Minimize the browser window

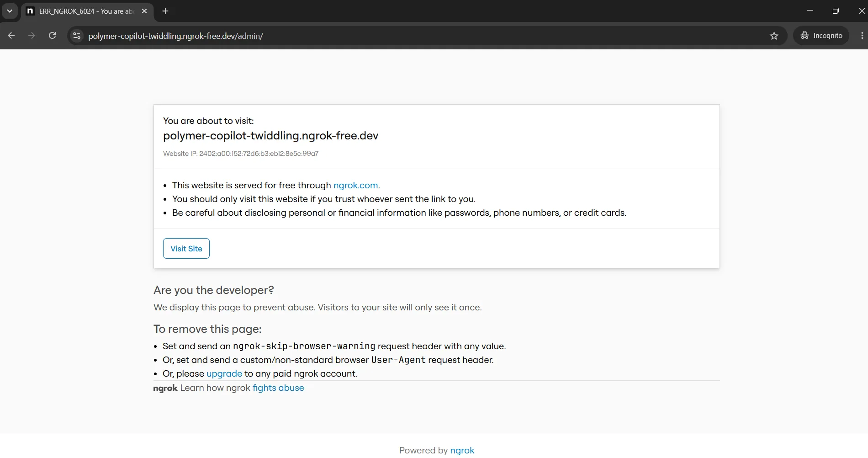[810, 11]
